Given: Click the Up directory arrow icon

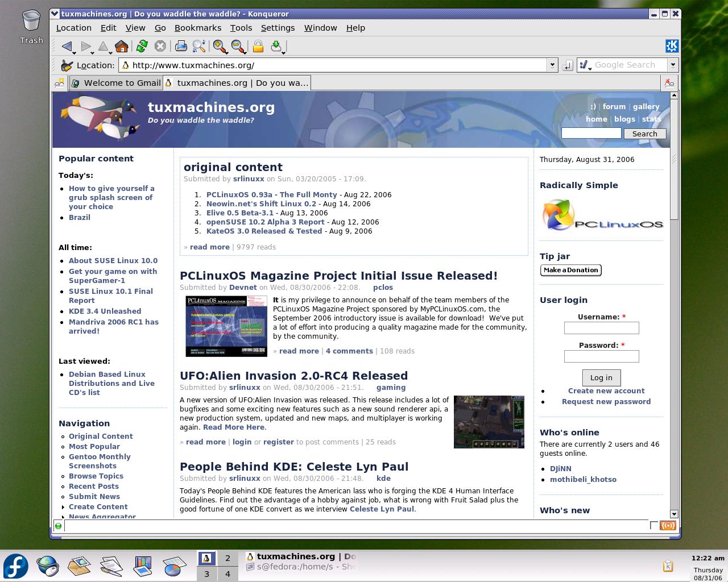Looking at the screenshot, I should 104,47.
